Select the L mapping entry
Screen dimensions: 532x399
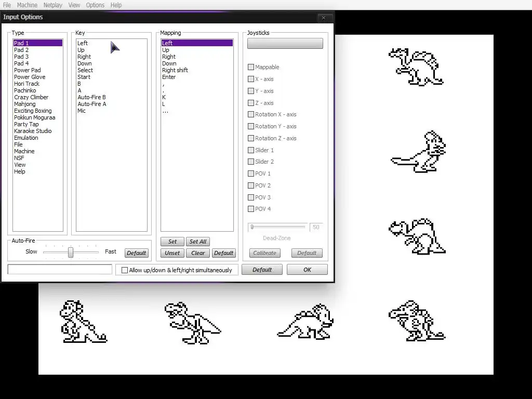tap(197, 104)
